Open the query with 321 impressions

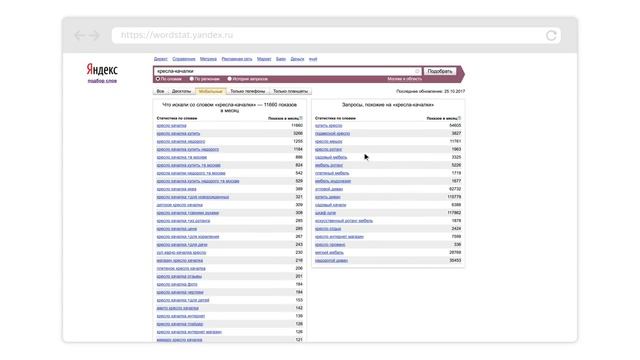pos(193,197)
